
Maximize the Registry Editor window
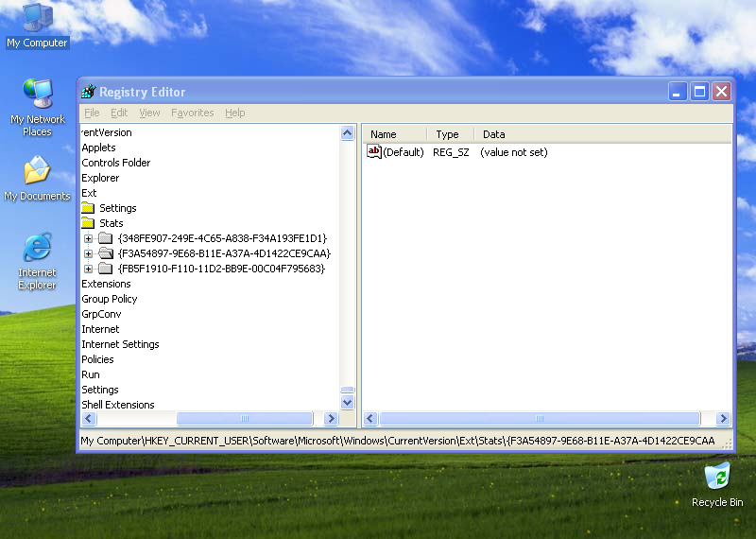(x=699, y=91)
